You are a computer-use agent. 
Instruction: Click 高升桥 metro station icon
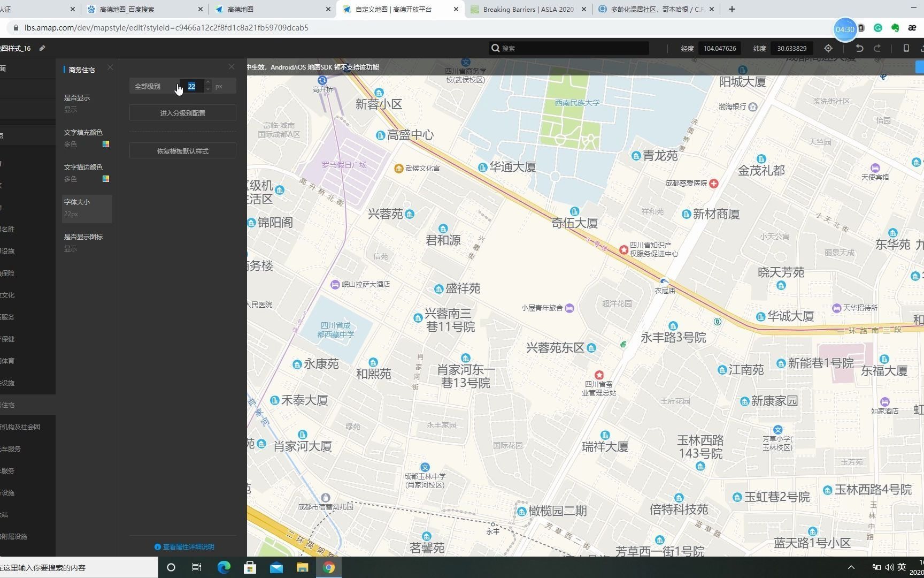pos(322,80)
